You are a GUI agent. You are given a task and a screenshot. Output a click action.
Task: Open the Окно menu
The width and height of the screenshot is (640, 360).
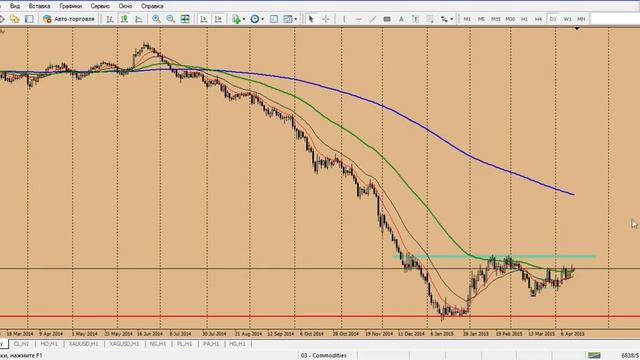click(125, 6)
